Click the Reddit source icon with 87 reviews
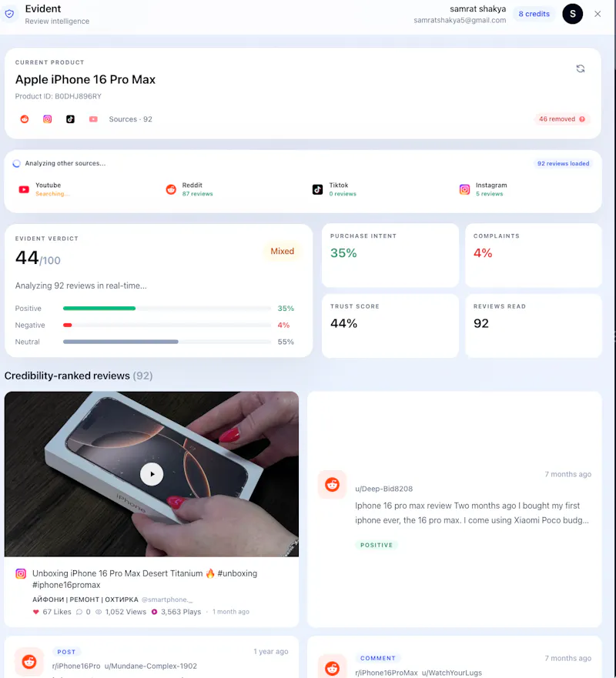616x678 pixels. coord(171,189)
